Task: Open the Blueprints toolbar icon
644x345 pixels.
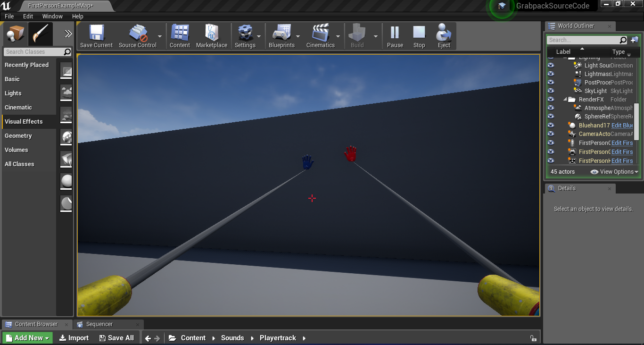Action: click(282, 32)
